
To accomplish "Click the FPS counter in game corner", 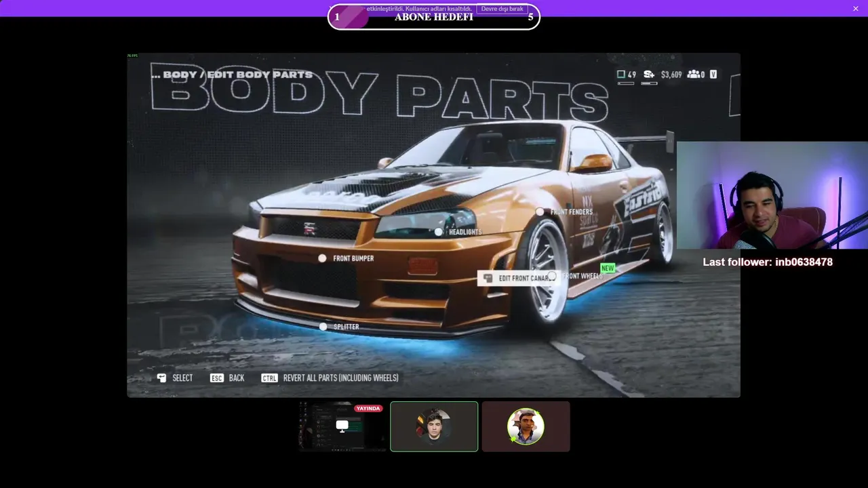I will coord(133,56).
